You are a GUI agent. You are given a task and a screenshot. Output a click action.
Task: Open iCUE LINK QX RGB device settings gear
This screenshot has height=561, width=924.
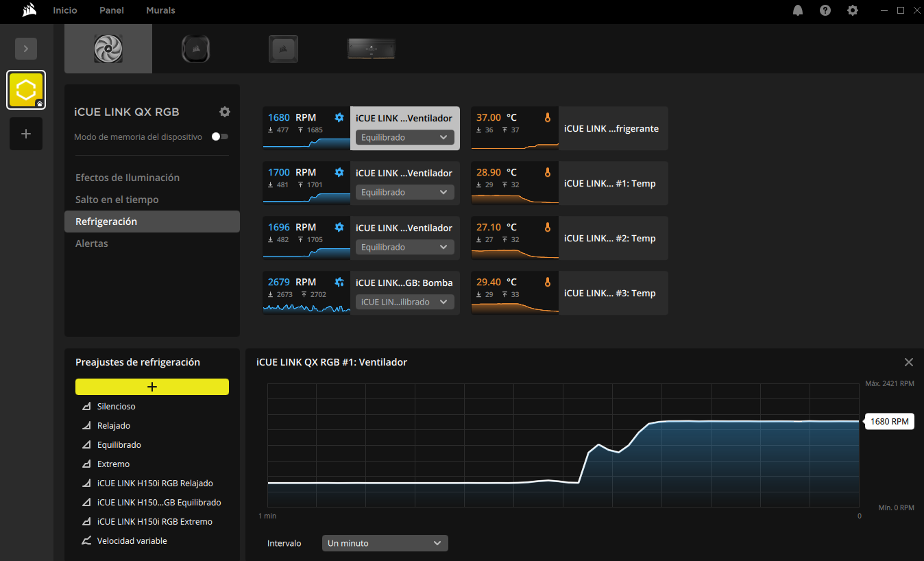(225, 112)
